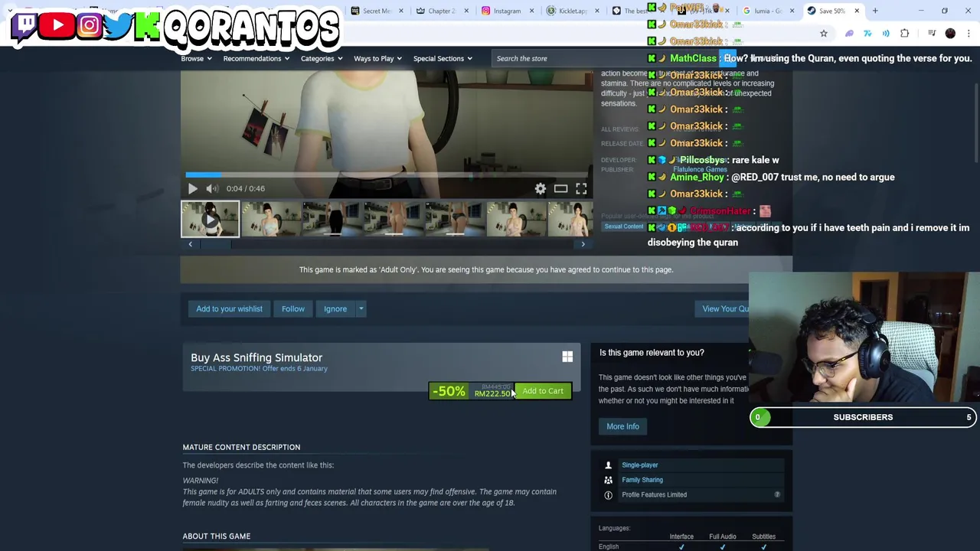
Task: Click the teal translate extension icon
Action: 867,34
